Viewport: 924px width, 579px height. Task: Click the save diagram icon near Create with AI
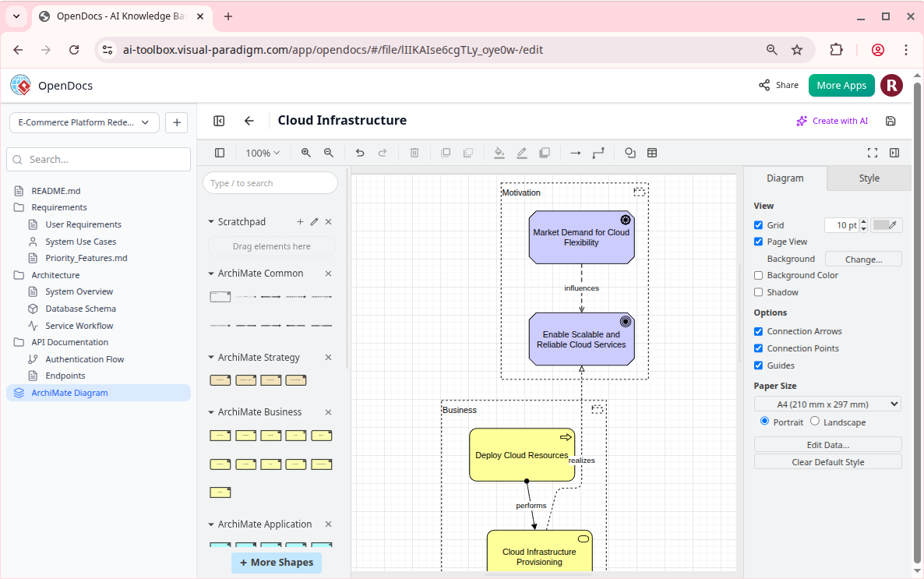click(x=890, y=121)
